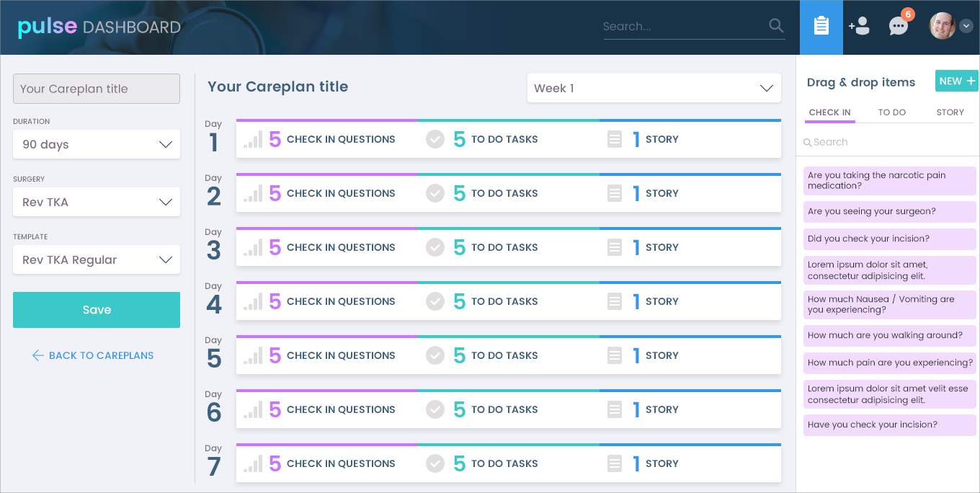
Task: Click Day 2 check-in bars icon
Action: pos(253,193)
